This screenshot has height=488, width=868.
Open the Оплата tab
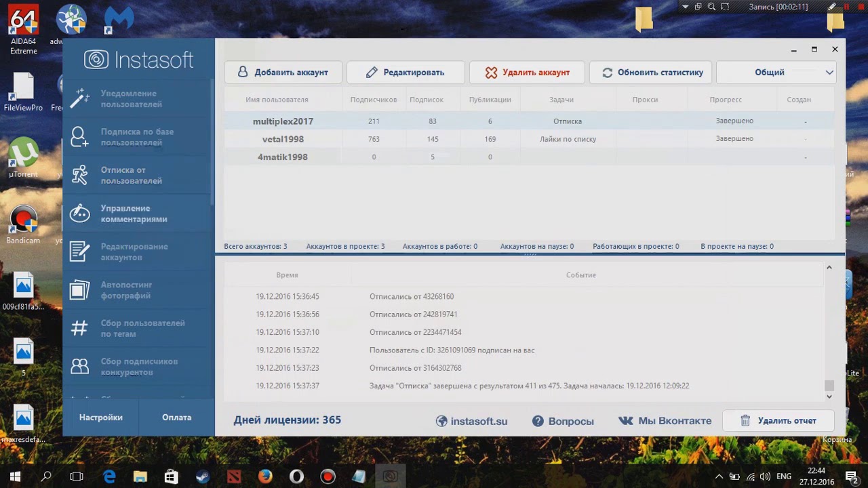pyautogui.click(x=176, y=418)
